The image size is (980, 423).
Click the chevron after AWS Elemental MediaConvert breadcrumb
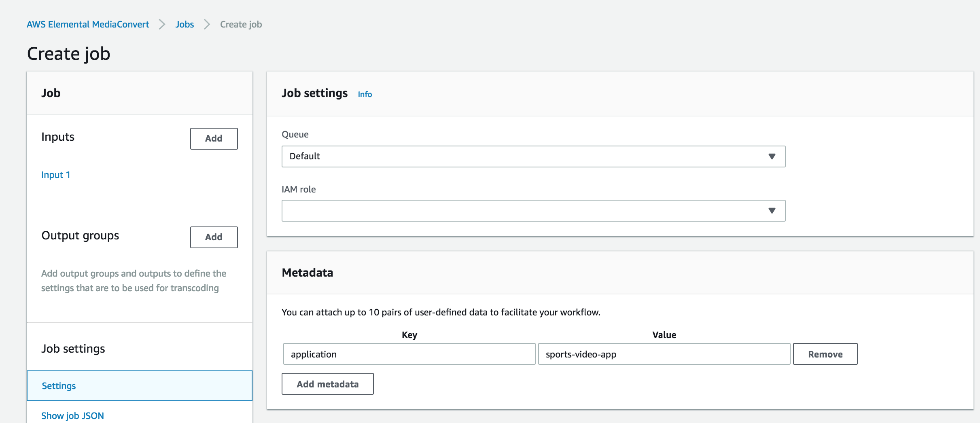point(162,24)
